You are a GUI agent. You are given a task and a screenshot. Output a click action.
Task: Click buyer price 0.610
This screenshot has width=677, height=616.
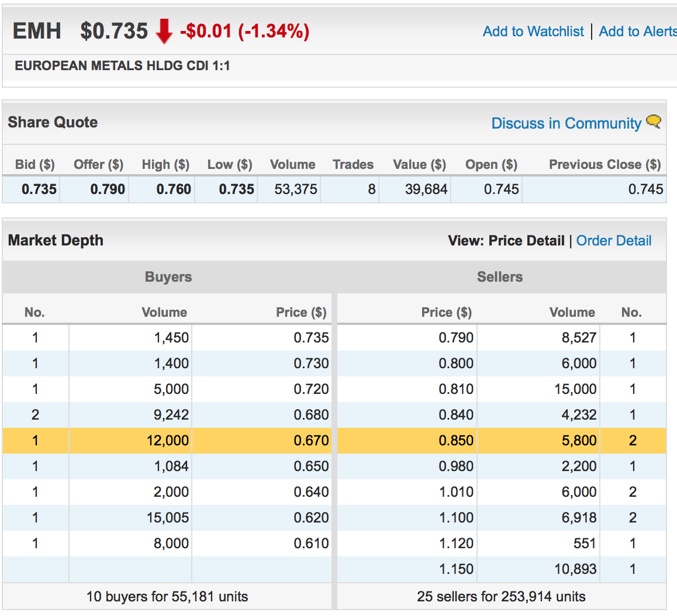pos(311,543)
